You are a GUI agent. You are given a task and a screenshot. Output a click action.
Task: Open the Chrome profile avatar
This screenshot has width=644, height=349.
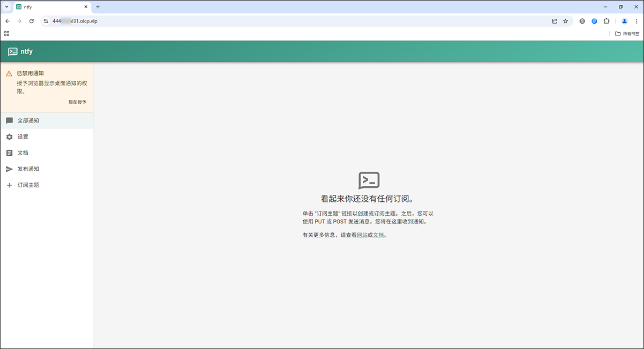pos(624,21)
